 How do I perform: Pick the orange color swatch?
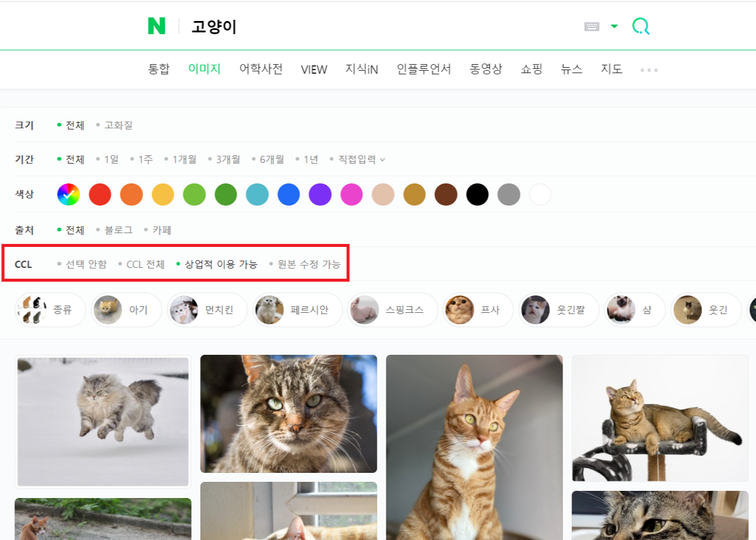point(131,195)
